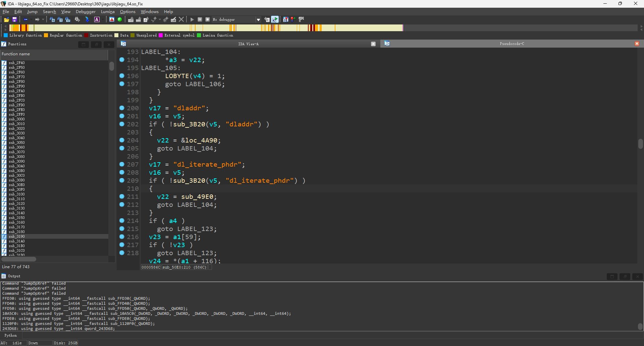
Task: Click the IDA View-A tab icon
Action: pyautogui.click(x=123, y=44)
